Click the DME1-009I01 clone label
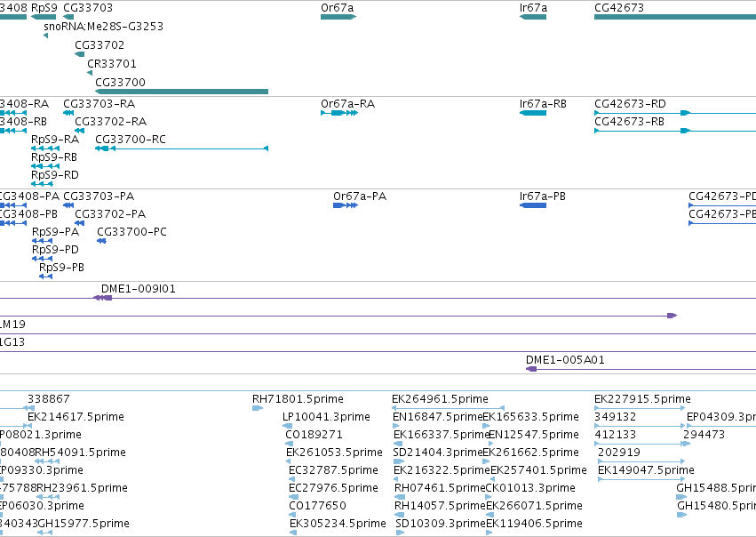Screen dimensions: 756x537 coord(139,289)
